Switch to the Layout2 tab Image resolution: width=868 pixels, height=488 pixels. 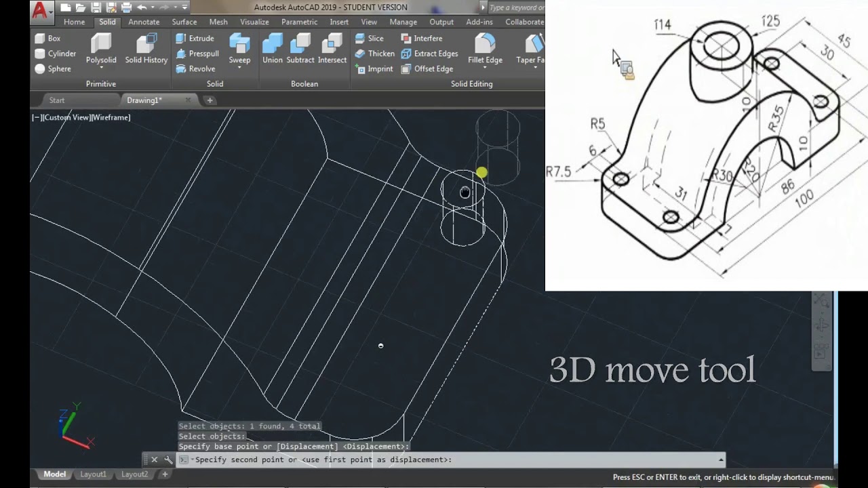point(134,474)
